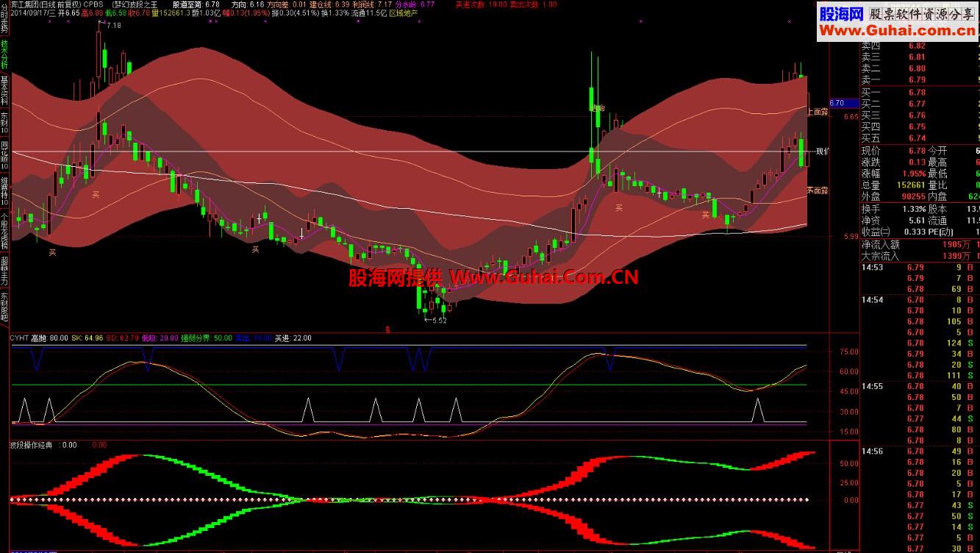
Task: Click the red $ marker under chart
Action: [x=387, y=329]
